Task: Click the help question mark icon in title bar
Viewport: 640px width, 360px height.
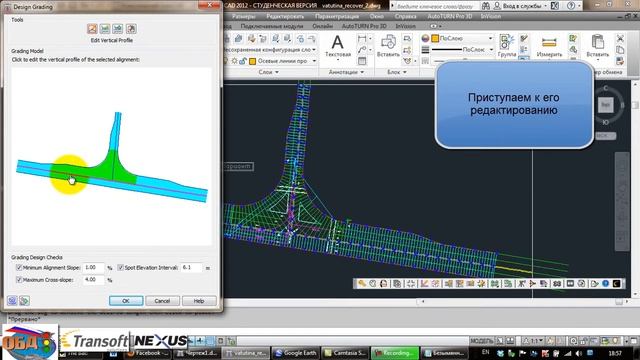Action: (x=571, y=6)
